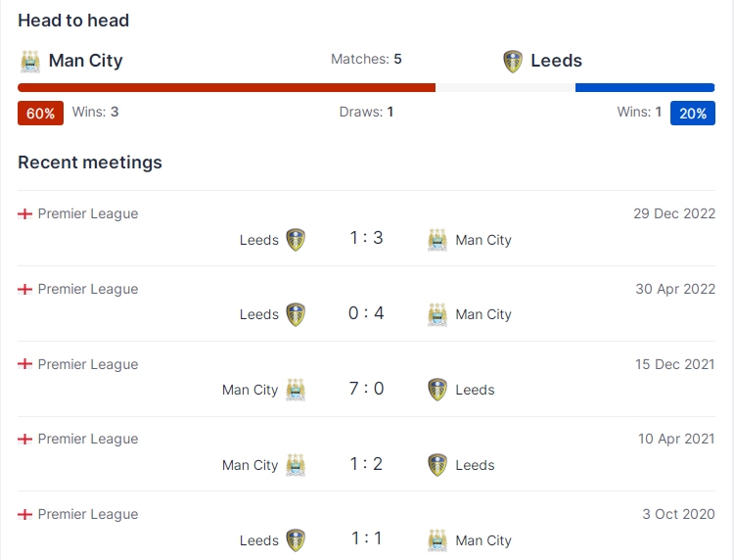Click Man City crest in 3 Oct 2020 match
Image resolution: width=734 pixels, height=560 pixels.
(437, 540)
